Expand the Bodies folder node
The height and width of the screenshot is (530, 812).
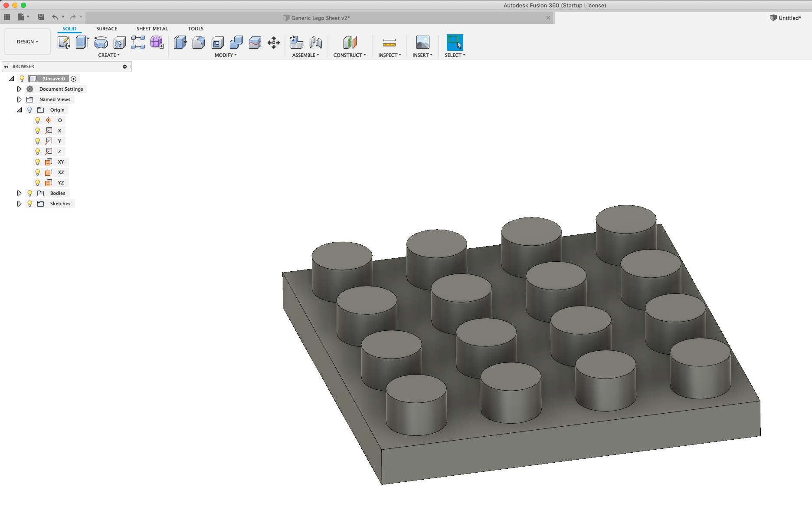click(19, 193)
